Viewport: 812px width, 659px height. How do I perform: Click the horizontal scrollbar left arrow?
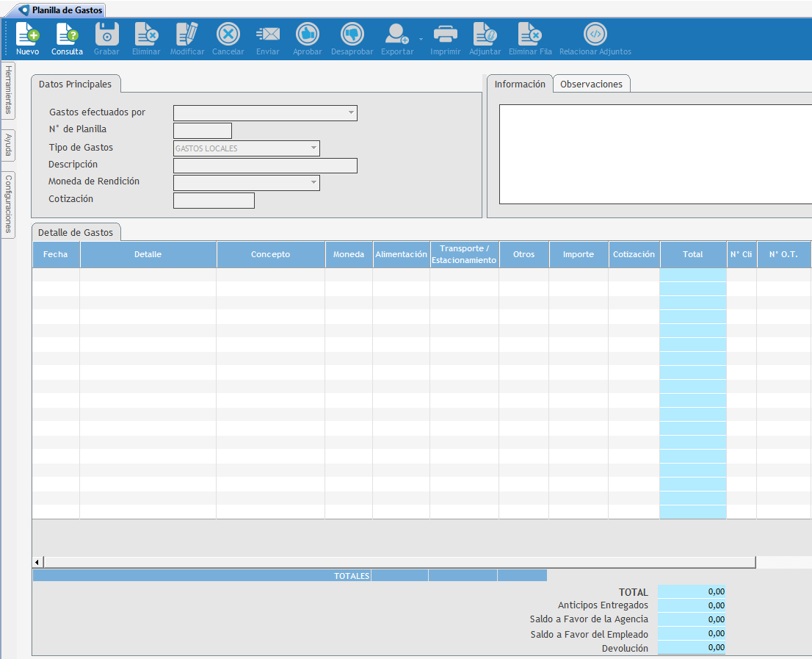37,562
